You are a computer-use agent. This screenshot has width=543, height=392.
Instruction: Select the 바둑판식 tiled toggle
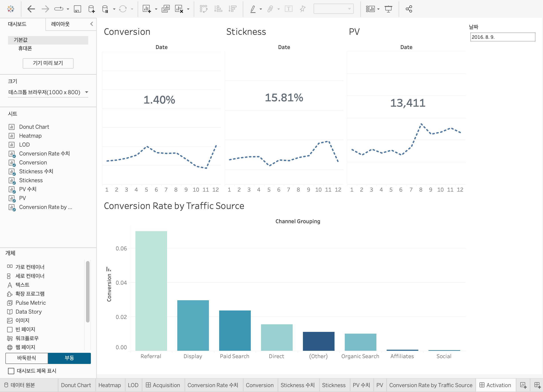click(x=27, y=358)
